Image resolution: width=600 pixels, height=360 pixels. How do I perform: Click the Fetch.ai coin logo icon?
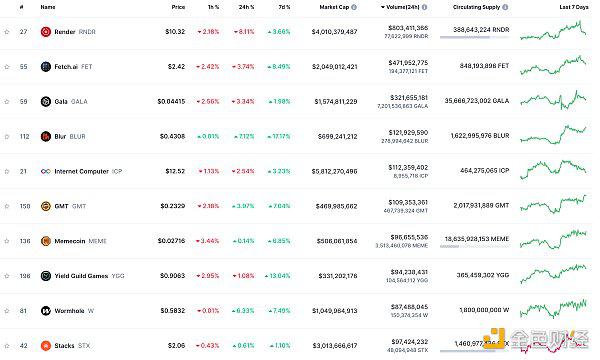(x=46, y=67)
